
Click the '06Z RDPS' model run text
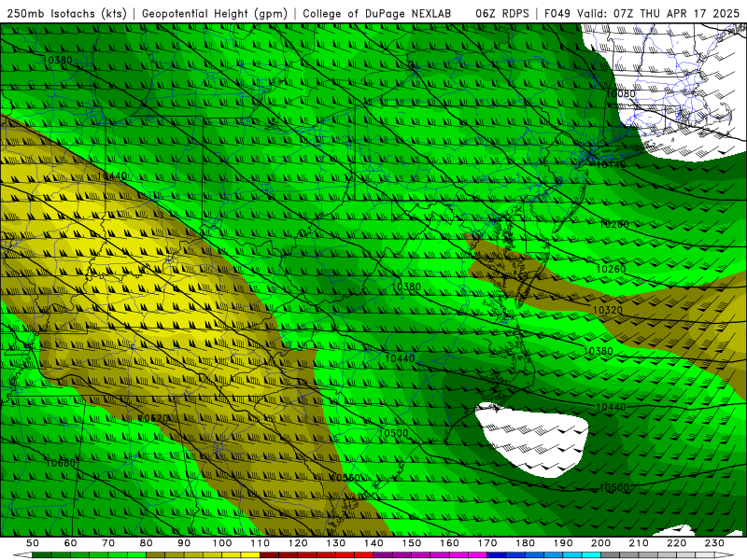tap(502, 13)
